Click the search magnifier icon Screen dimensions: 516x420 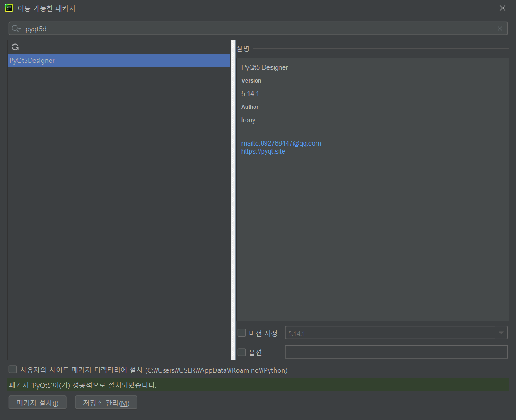pos(16,29)
